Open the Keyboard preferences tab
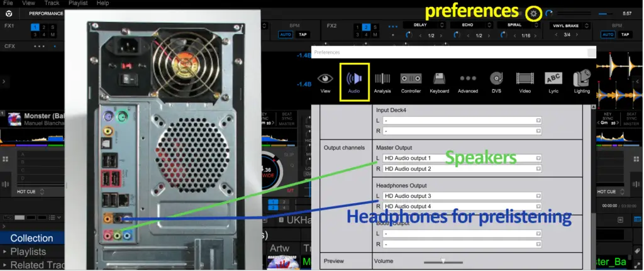This screenshot has width=644, height=271. point(439,82)
